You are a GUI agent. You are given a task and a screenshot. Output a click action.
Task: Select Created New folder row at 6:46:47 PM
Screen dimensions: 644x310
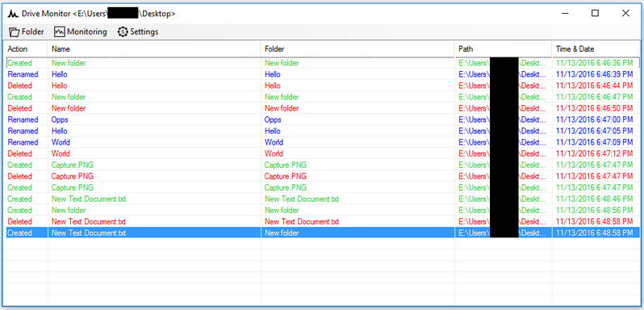coord(323,97)
